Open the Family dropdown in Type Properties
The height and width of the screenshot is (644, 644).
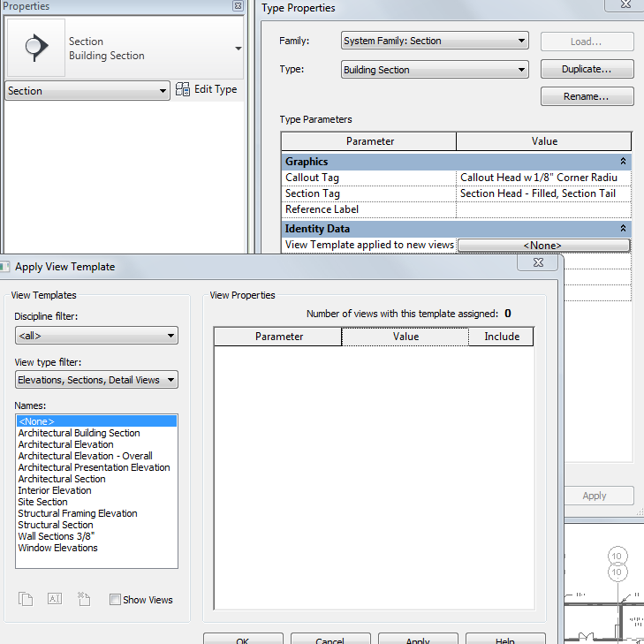435,41
